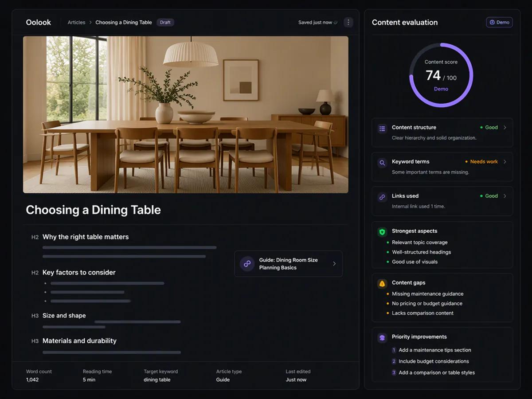Select heading Key factors to consider

tap(79, 272)
